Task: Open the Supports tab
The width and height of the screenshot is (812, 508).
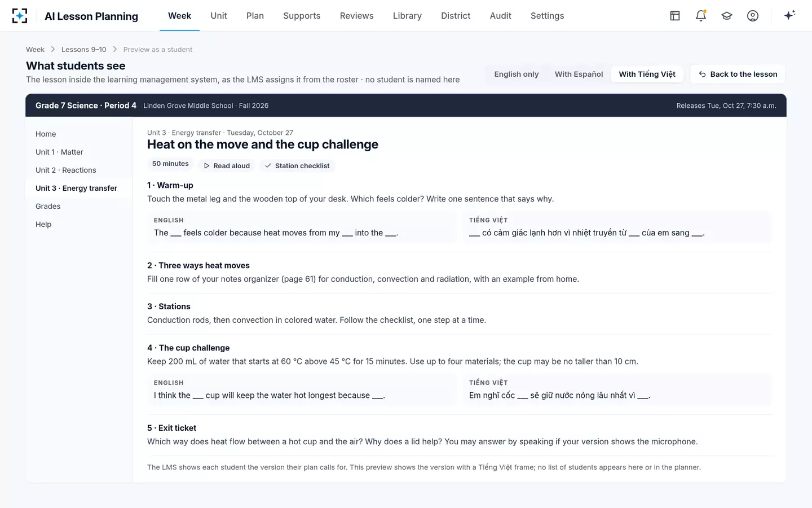Action: (x=302, y=16)
